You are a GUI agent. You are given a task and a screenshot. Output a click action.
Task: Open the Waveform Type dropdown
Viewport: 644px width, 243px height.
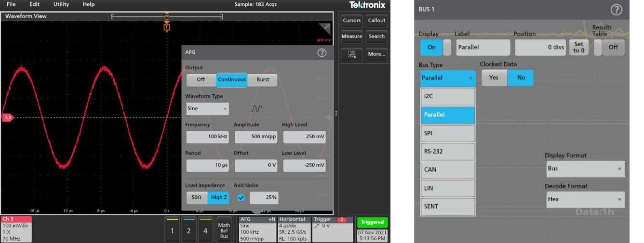(207, 109)
